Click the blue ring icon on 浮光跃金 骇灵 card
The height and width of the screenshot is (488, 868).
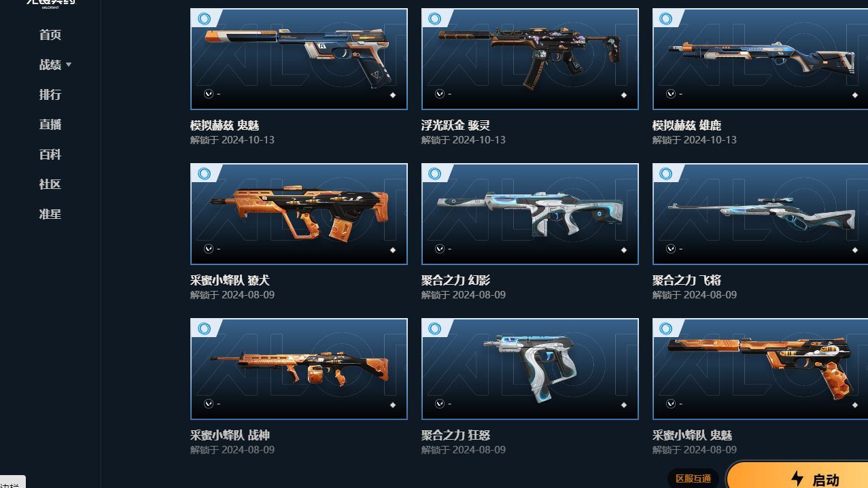tap(435, 19)
